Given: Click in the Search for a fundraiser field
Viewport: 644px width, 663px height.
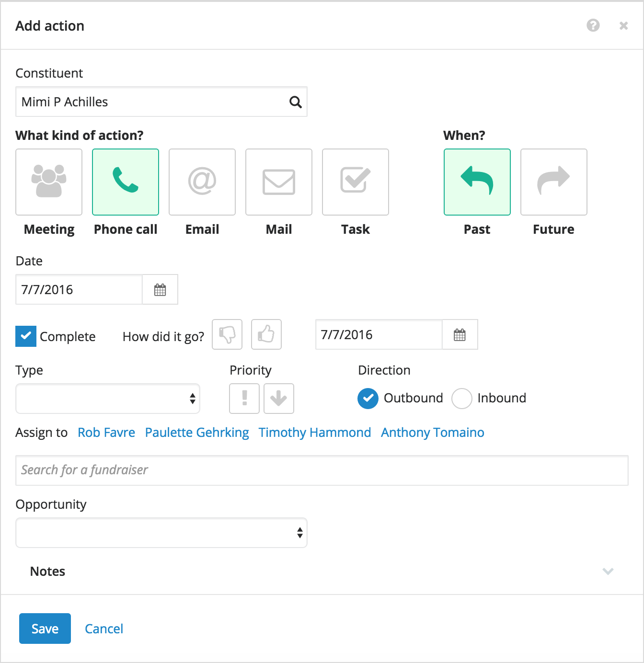Looking at the screenshot, I should tap(322, 470).
